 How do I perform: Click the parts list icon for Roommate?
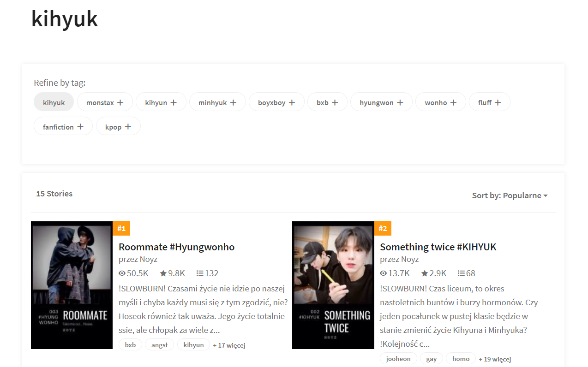click(200, 273)
